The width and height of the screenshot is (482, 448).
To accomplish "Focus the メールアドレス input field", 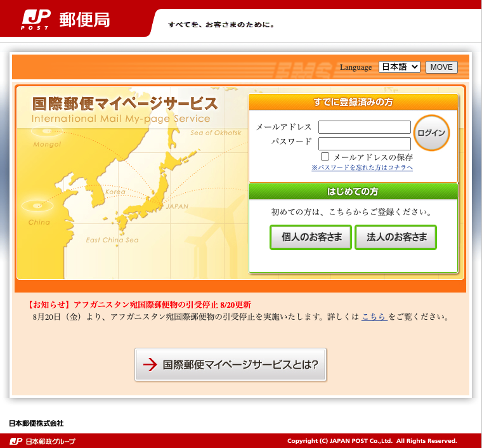I will click(x=365, y=127).
